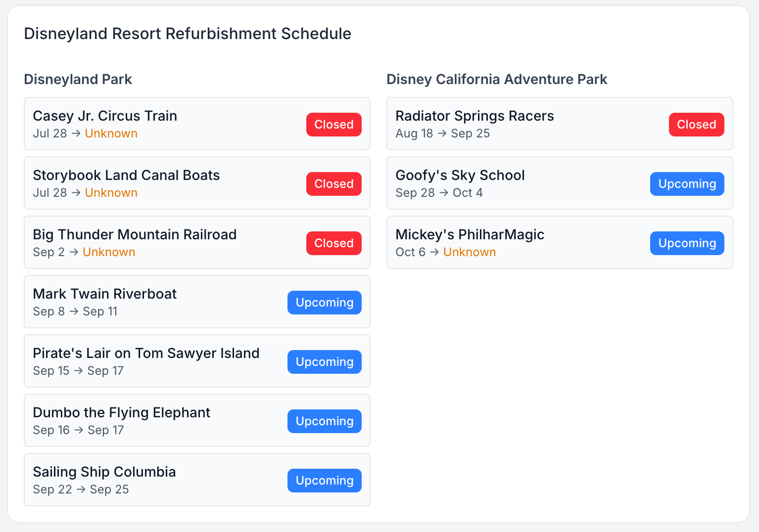Open the Casey Jr. Circus Train title
The width and height of the screenshot is (759, 532).
point(105,116)
